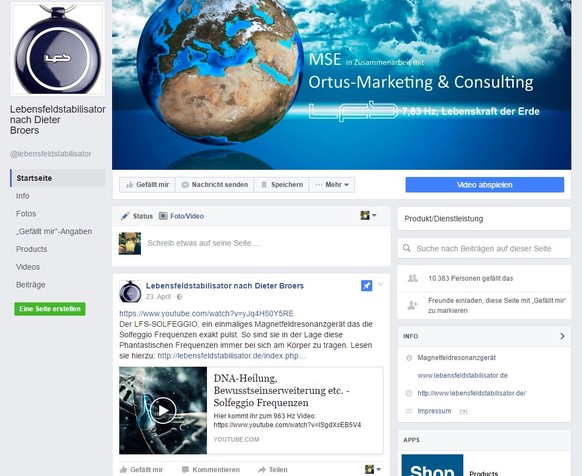This screenshot has width=582, height=476.
Task: Click the Speichern bookmark button
Action: (281, 185)
